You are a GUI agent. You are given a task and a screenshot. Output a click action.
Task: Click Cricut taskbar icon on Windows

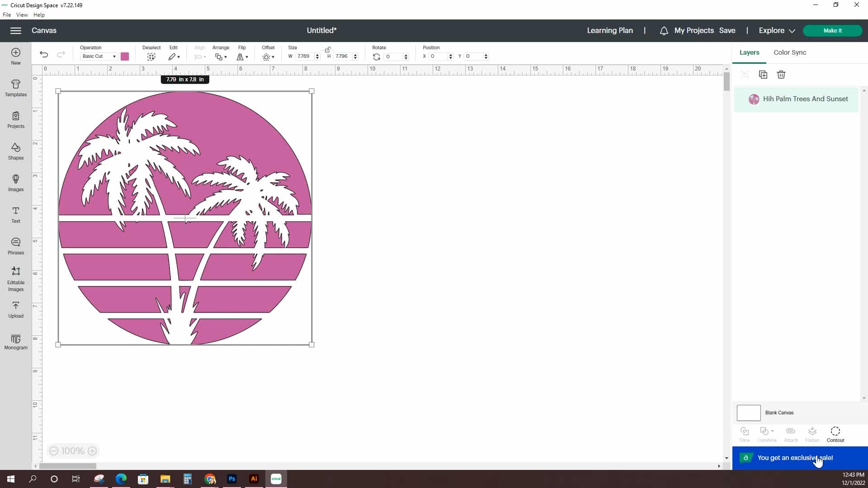[276, 479]
